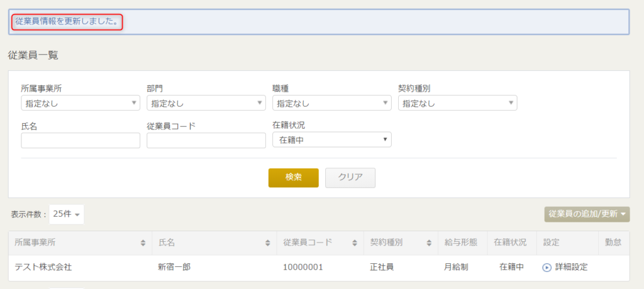Sort by 所属事業所 column arrows
Image resolution: width=644 pixels, height=289 pixels.
(143, 243)
